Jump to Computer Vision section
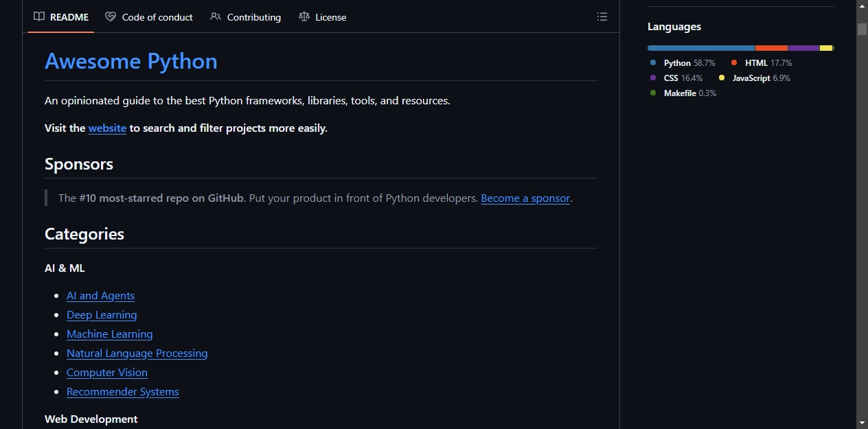The width and height of the screenshot is (868, 429). click(x=107, y=373)
